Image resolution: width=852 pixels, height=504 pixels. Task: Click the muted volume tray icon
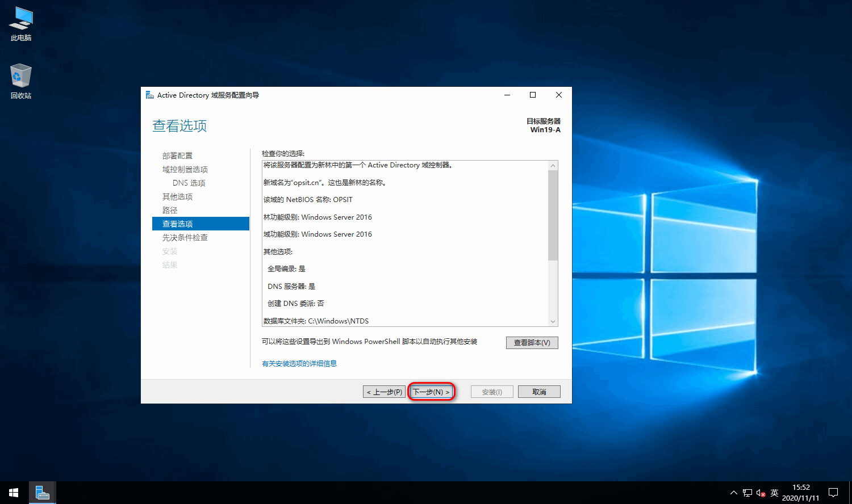click(761, 493)
